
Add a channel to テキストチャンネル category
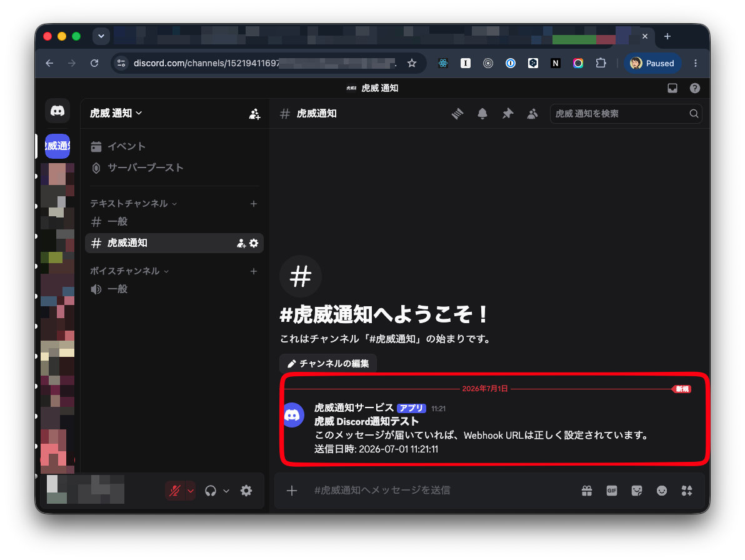tap(254, 204)
